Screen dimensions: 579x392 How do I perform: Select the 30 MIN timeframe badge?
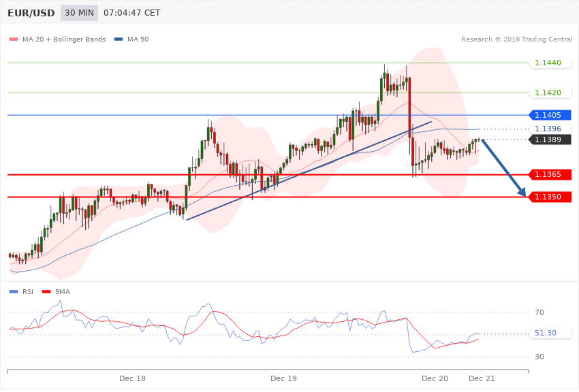pyautogui.click(x=80, y=13)
